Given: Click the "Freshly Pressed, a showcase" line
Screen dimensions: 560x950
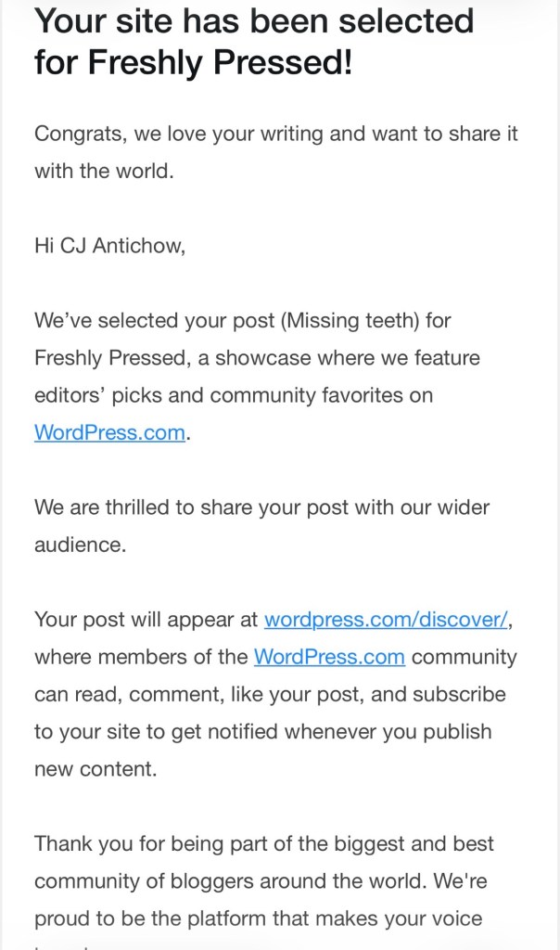Looking at the screenshot, I should (257, 357).
